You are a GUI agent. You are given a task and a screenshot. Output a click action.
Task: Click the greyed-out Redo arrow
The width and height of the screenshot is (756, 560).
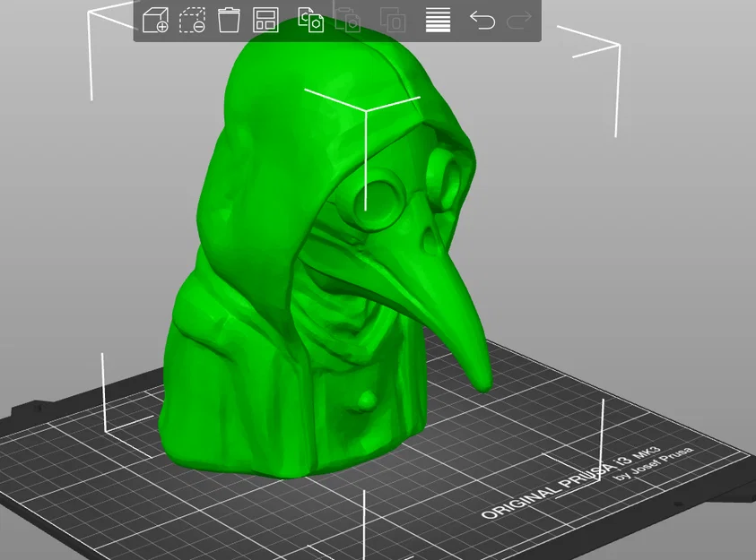(x=519, y=21)
